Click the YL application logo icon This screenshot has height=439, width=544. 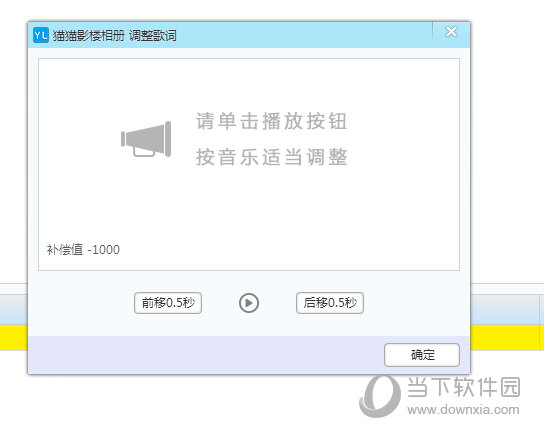(41, 35)
